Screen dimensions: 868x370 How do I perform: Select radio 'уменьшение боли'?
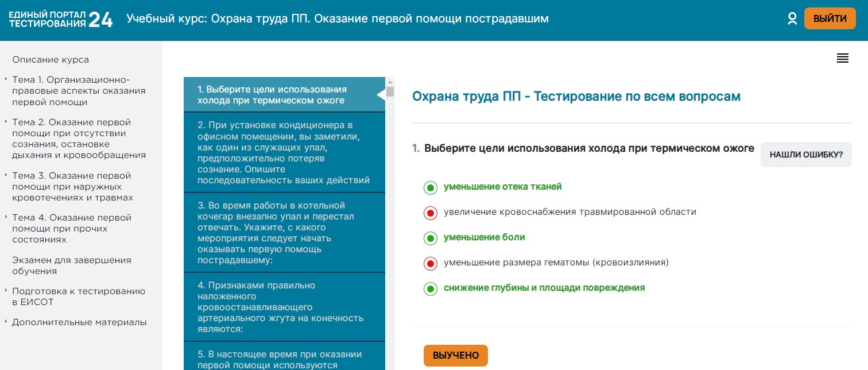click(x=431, y=238)
